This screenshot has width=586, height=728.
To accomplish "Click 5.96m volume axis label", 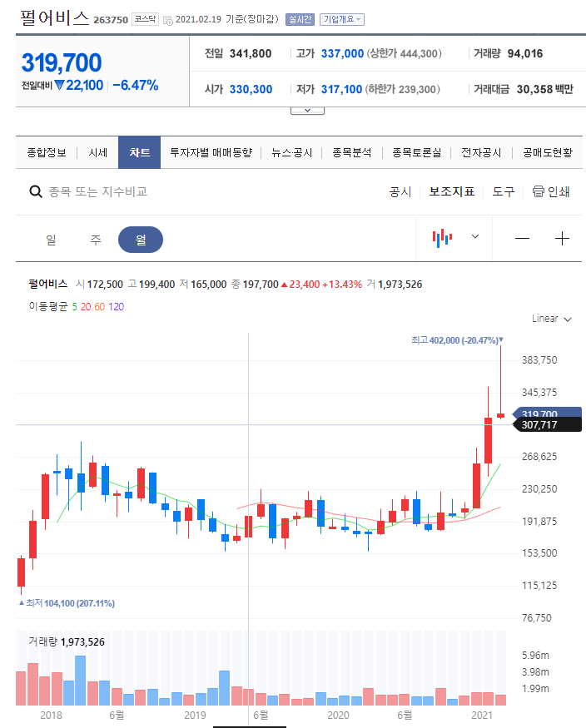I will (x=535, y=655).
